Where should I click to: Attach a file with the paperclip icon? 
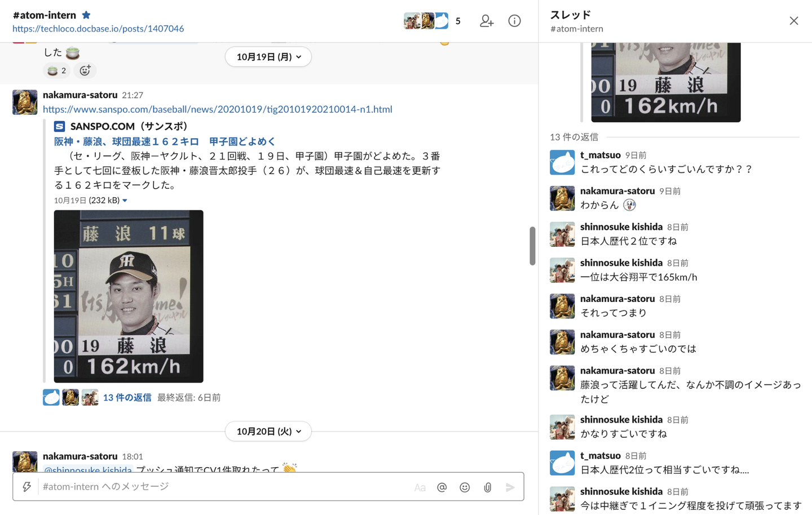click(x=488, y=487)
